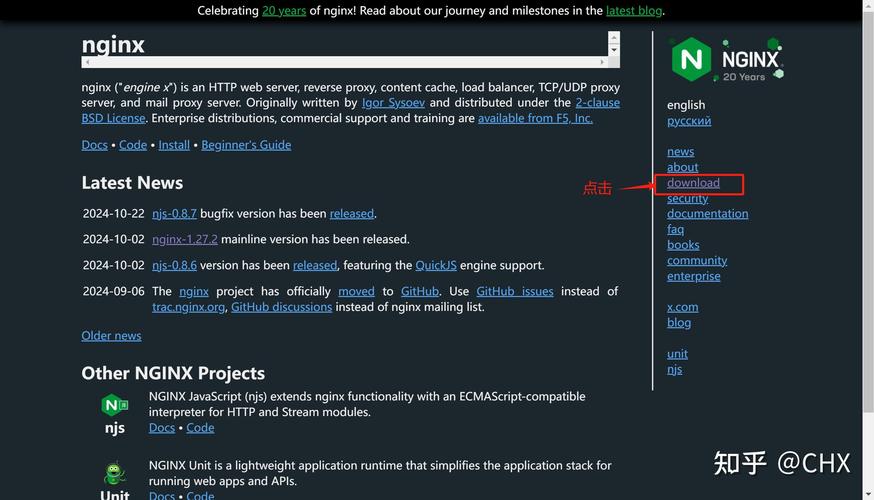874x500 pixels.
Task: Open the nginx-1.27.2 mainline link
Action: pos(185,239)
